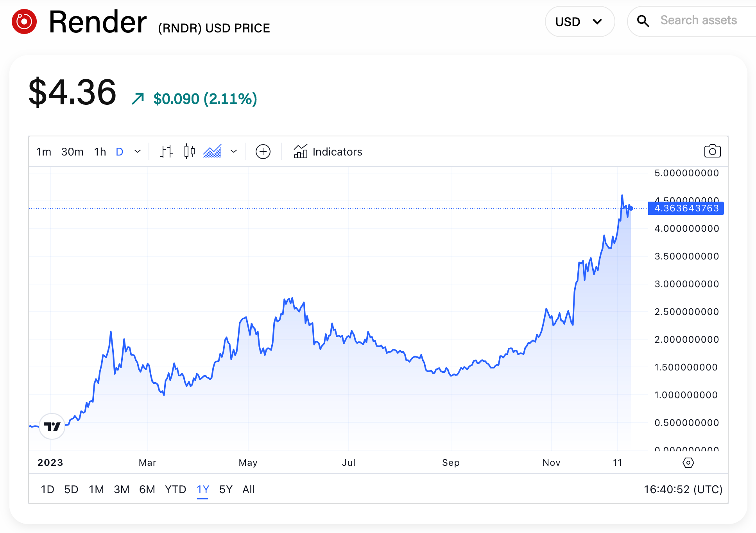
Task: Open chart settings hexagon gear icon
Action: (688, 463)
